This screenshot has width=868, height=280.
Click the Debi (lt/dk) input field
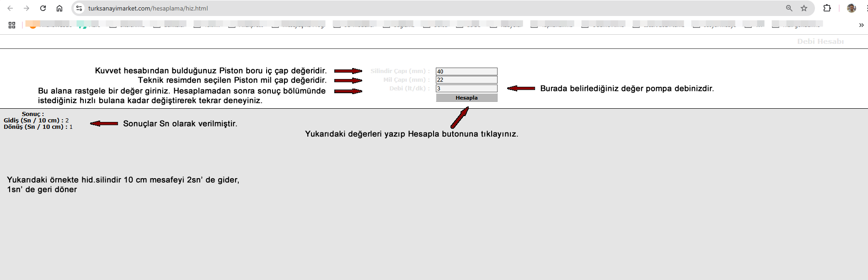[466, 89]
